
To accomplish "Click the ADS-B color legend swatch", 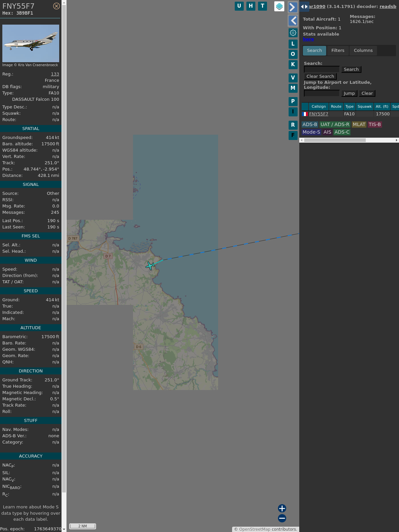I will click(x=310, y=124).
